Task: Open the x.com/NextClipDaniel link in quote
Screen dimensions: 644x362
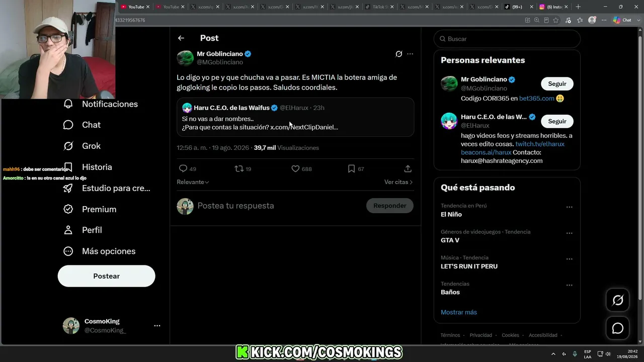Action: coord(304,127)
